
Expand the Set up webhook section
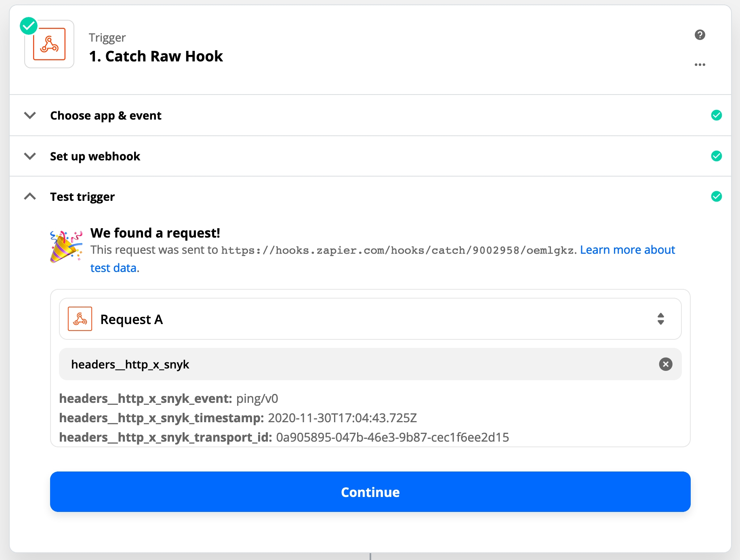click(30, 156)
